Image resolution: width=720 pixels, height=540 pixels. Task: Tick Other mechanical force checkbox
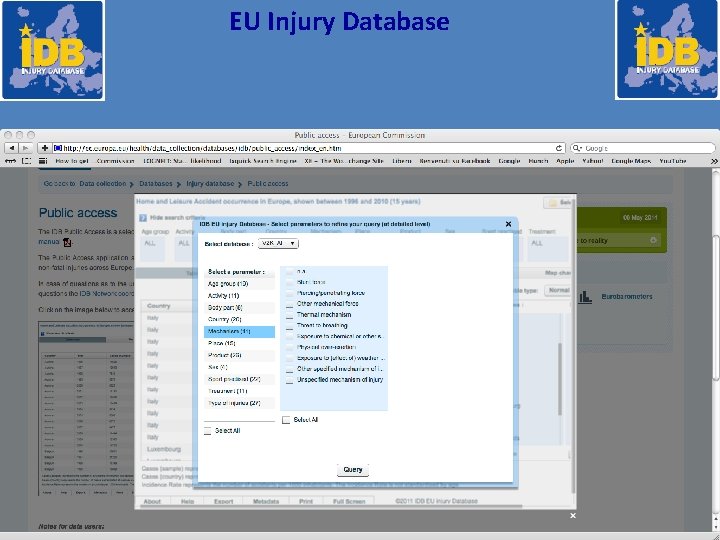tap(289, 304)
